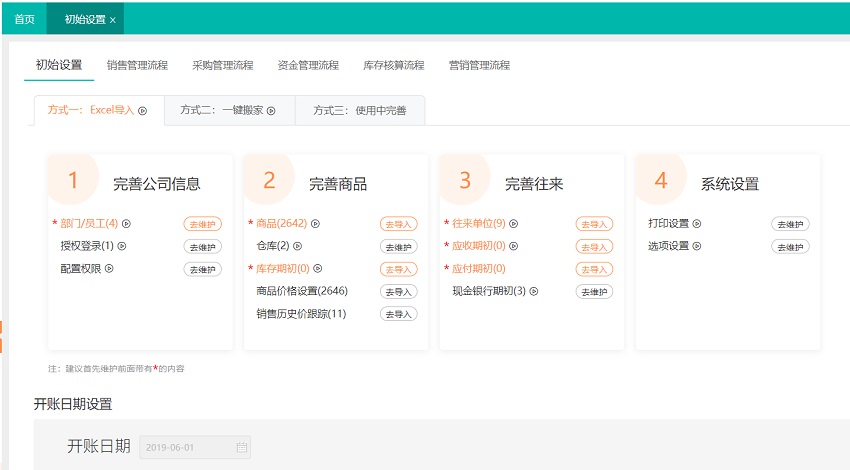
Task: Click 去维护 for 打印设置
Action: (790, 224)
